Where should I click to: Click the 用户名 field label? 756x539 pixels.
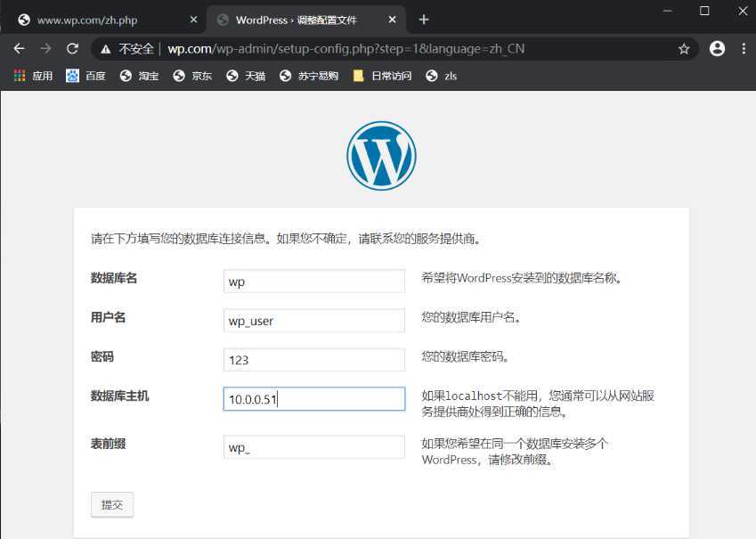pyautogui.click(x=108, y=317)
